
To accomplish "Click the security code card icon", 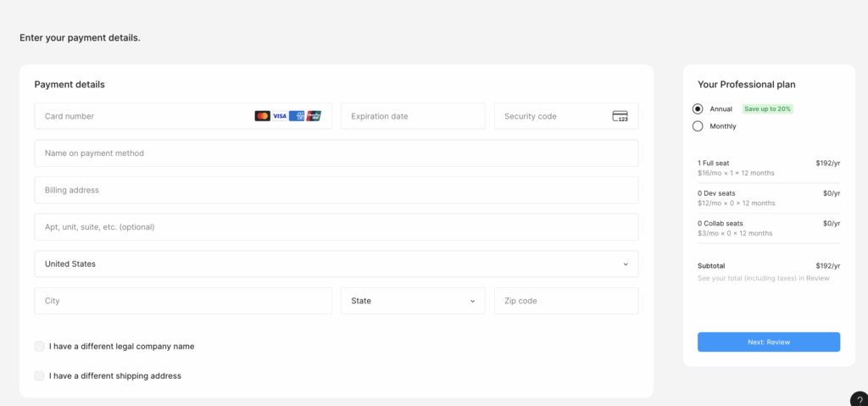I will coord(620,116).
